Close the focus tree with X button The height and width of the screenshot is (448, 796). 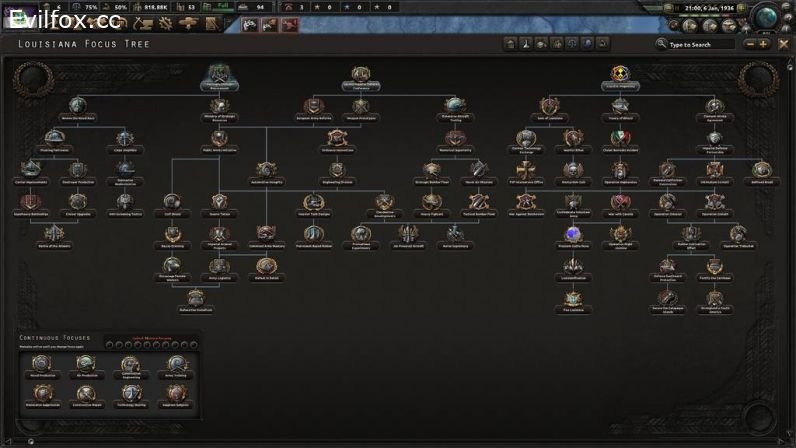tap(785, 44)
